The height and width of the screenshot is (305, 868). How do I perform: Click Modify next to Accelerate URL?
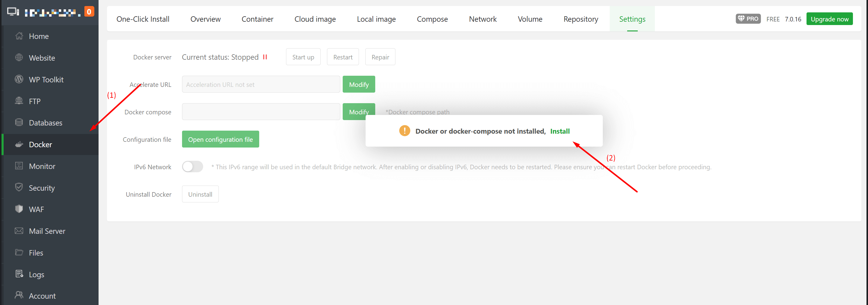359,84
